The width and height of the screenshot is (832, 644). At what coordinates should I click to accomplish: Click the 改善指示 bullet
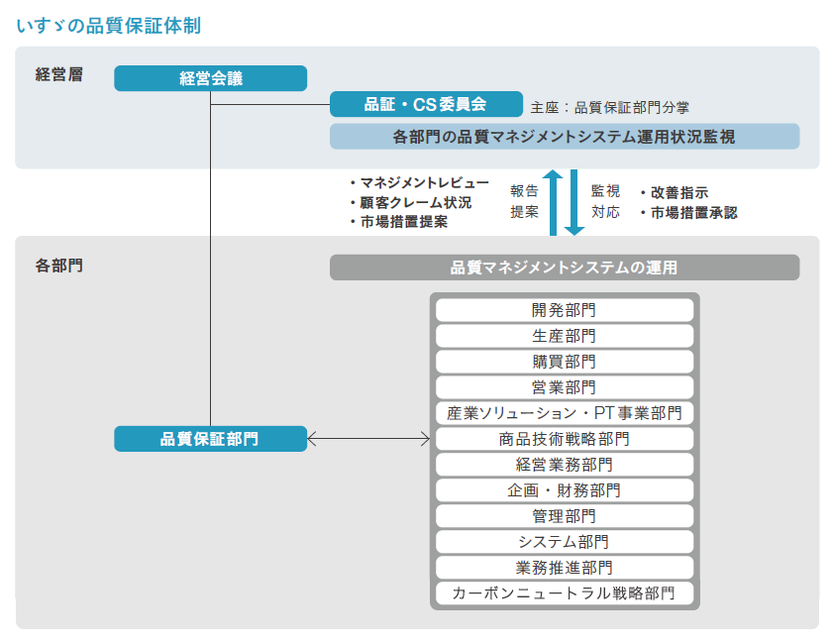[x=675, y=192]
